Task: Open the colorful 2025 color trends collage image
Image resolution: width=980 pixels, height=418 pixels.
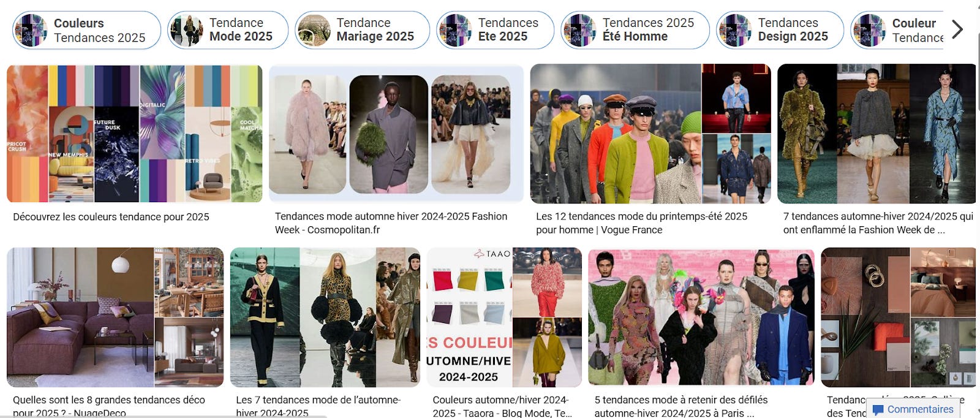Action: coord(134,134)
